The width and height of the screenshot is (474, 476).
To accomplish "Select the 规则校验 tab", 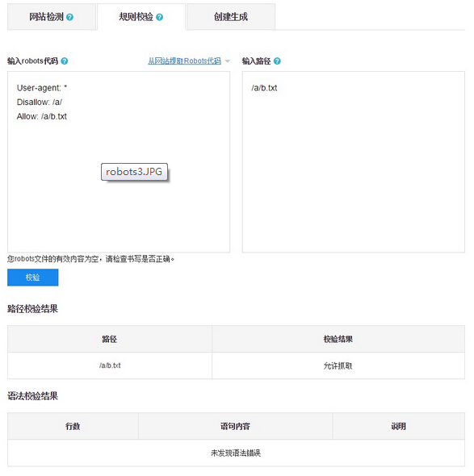I will pos(141,17).
